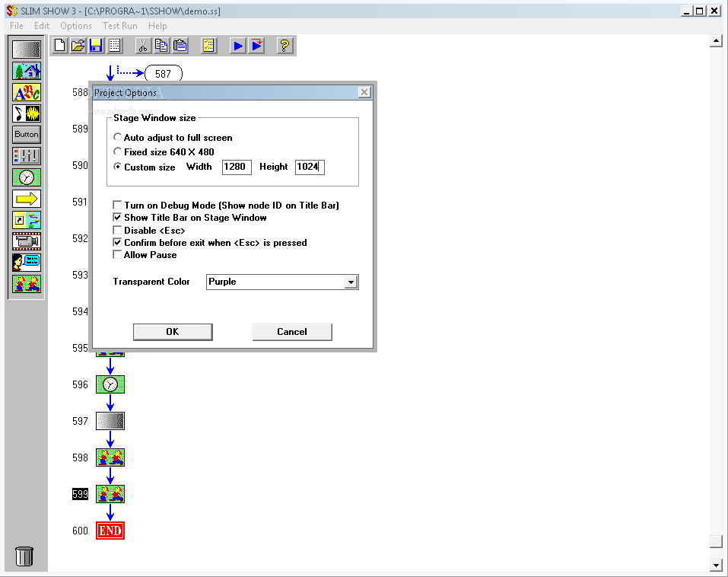Click the blue Play test run icon
Image resolution: width=728 pixels, height=577 pixels.
(x=237, y=46)
